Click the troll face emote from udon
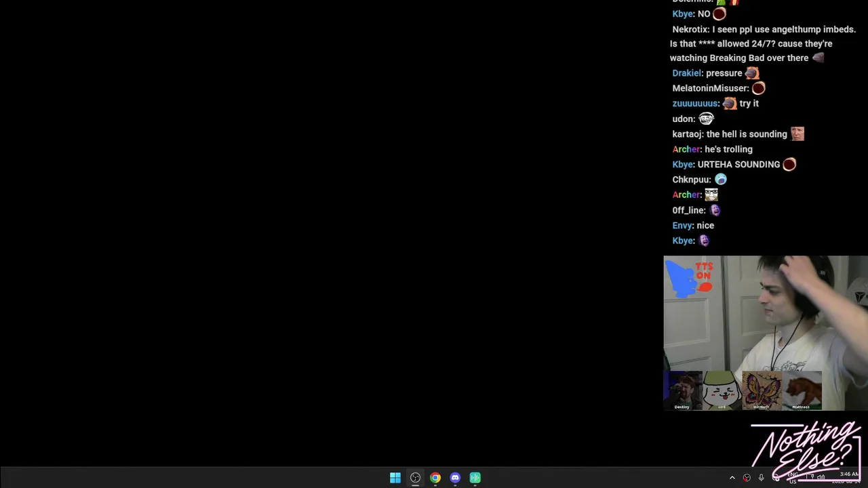This screenshot has width=868, height=488. pyautogui.click(x=706, y=119)
